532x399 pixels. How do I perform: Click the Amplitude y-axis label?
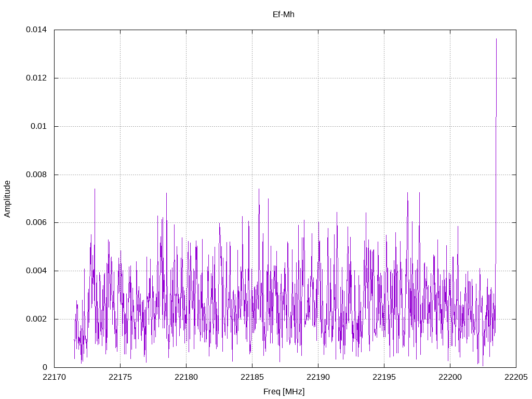tap(7, 199)
